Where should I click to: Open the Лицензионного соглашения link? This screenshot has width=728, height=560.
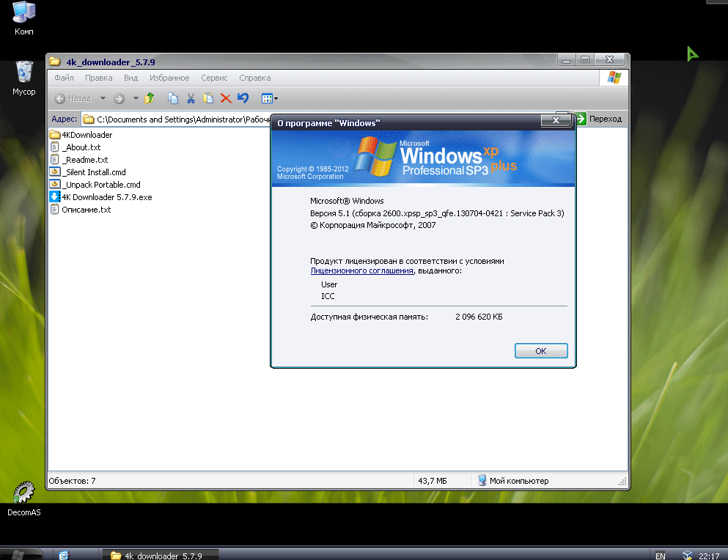(361, 270)
